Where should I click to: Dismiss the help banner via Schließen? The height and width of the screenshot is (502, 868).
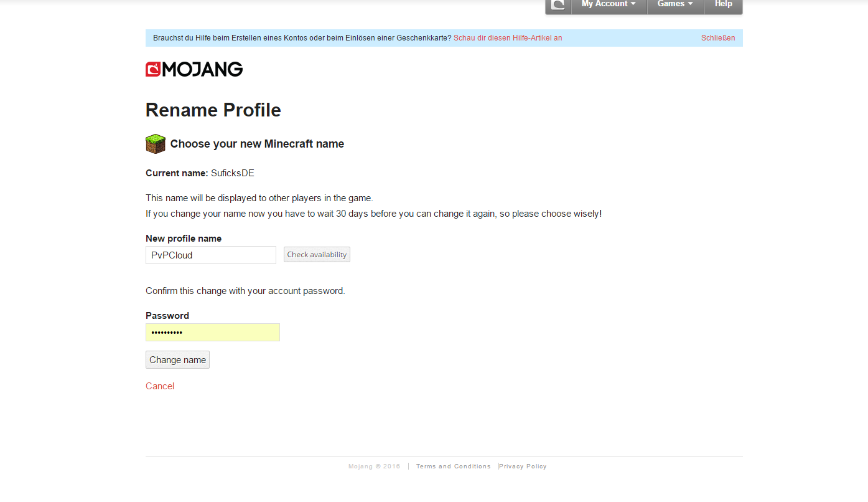[x=718, y=38]
